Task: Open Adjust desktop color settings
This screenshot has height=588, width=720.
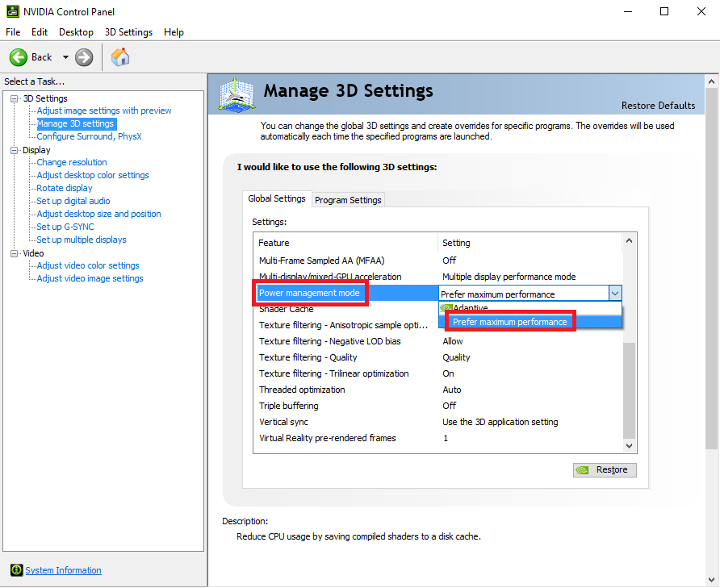Action: click(x=93, y=175)
